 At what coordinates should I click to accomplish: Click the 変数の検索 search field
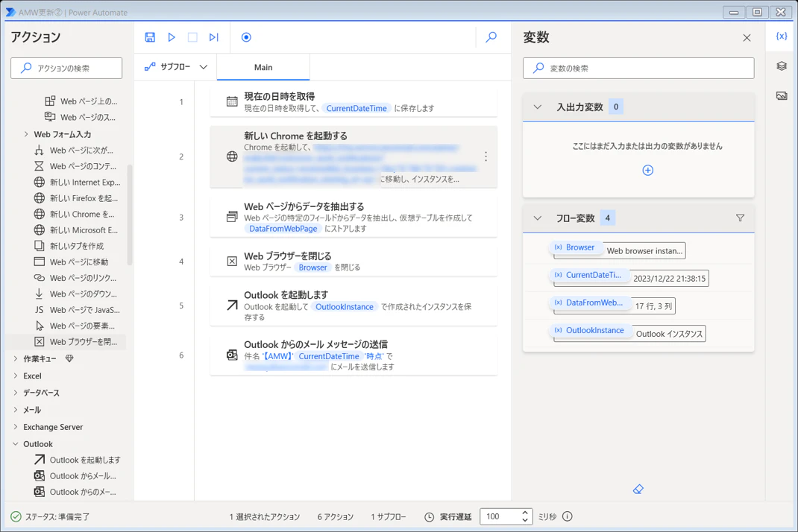pos(638,68)
